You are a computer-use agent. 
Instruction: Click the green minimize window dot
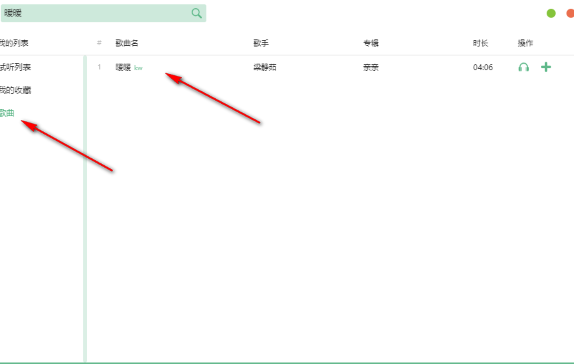pyautogui.click(x=551, y=14)
